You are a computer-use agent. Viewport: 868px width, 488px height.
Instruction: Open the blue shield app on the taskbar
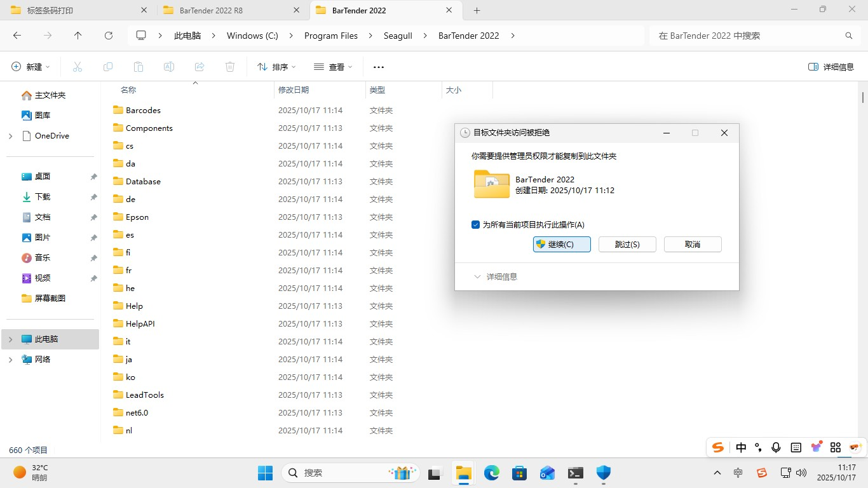[604, 473]
